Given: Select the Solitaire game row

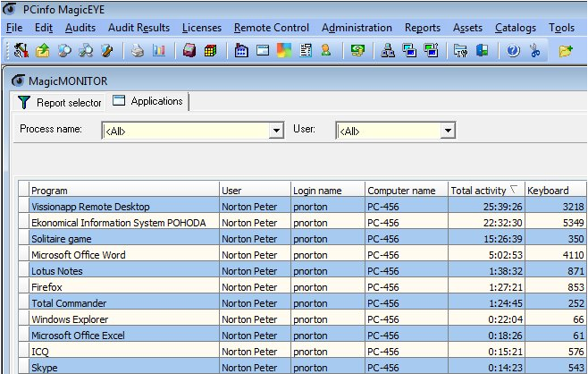Looking at the screenshot, I should [x=302, y=239].
